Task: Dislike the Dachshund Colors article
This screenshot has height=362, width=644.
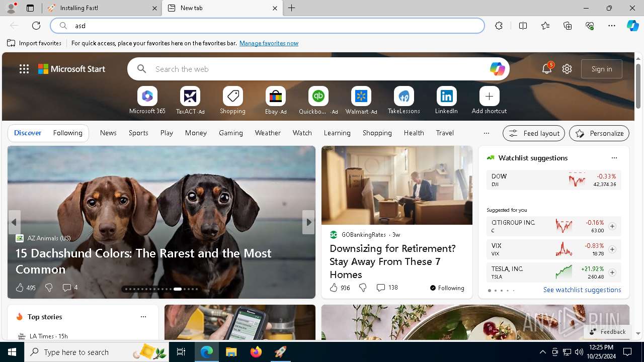Action: 49,288
